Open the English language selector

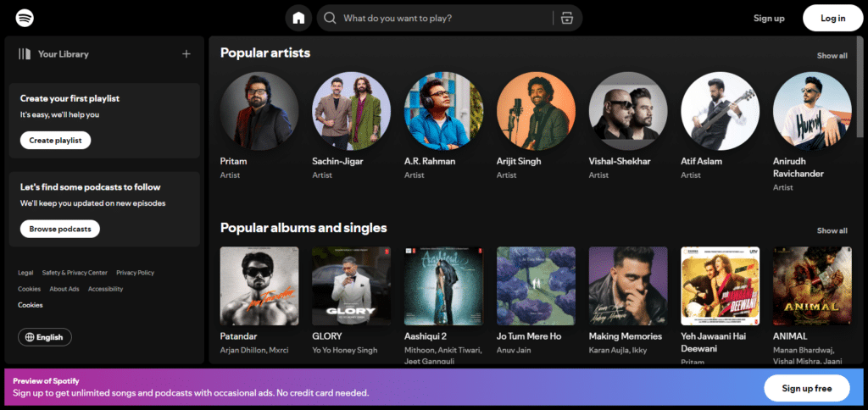[45, 337]
